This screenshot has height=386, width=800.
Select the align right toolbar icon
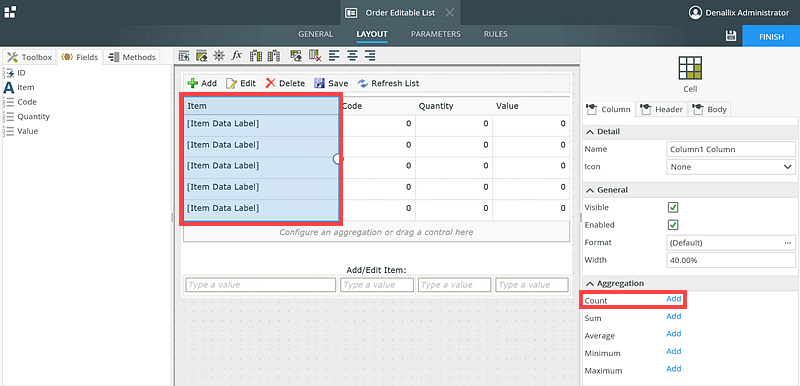point(370,56)
